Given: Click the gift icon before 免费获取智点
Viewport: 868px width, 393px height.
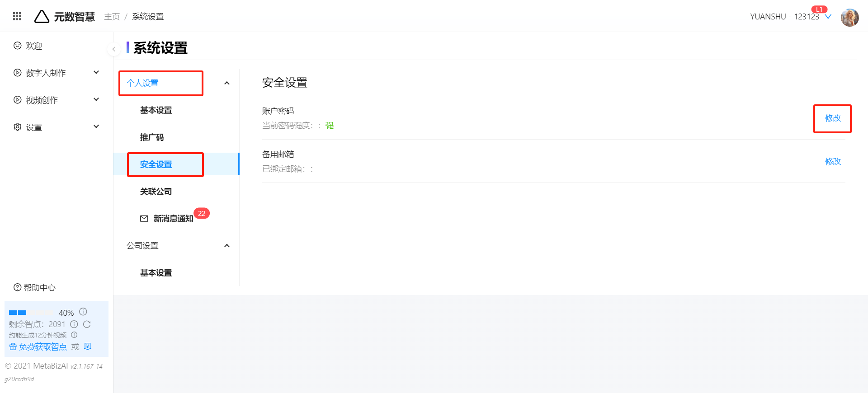Looking at the screenshot, I should point(13,347).
